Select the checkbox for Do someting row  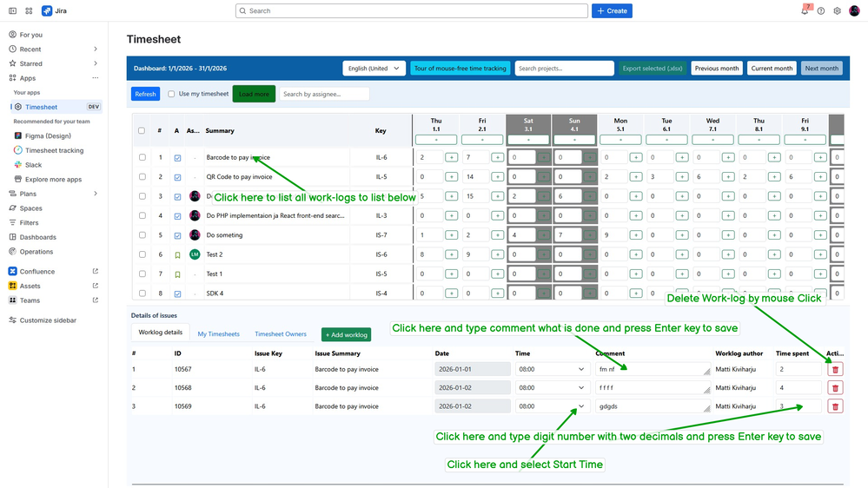142,234
